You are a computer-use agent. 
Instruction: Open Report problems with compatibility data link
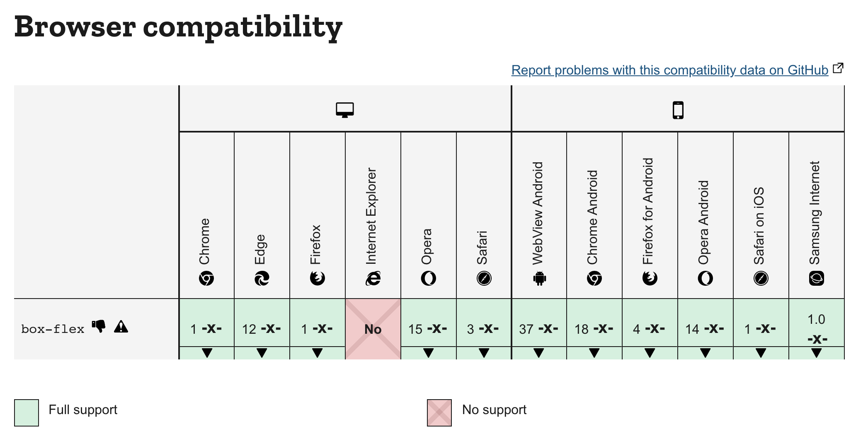(x=670, y=70)
